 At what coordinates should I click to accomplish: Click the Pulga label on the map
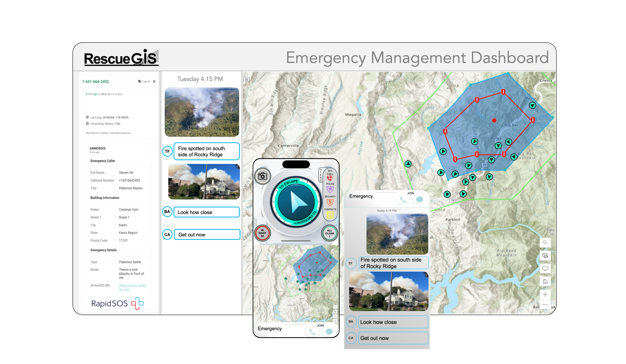(496, 138)
